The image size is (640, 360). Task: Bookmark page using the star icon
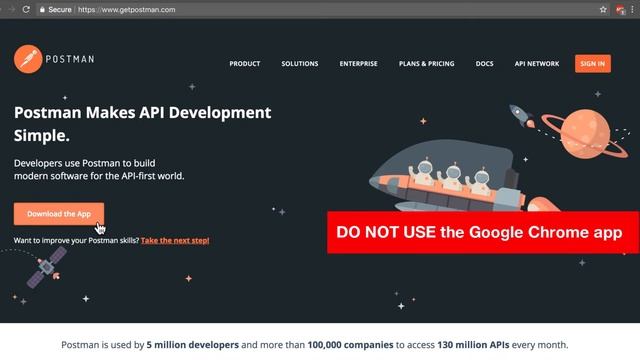point(603,9)
